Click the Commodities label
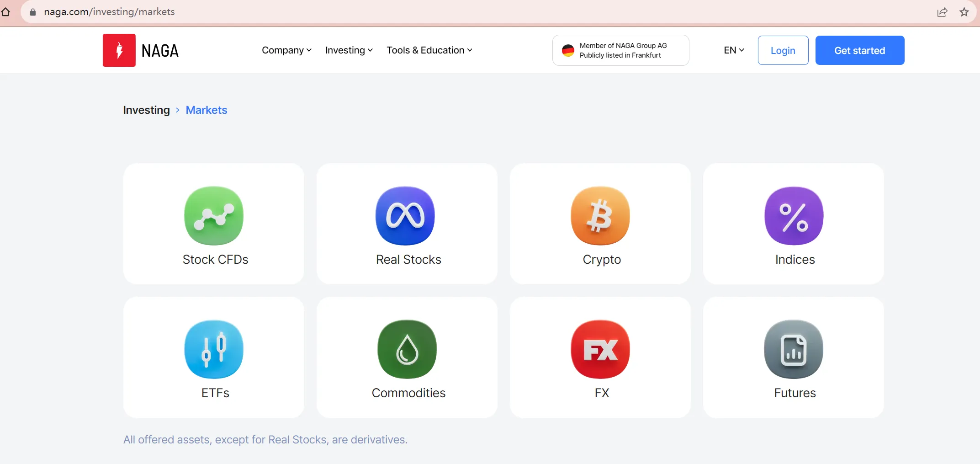This screenshot has height=464, width=980. pyautogui.click(x=408, y=393)
